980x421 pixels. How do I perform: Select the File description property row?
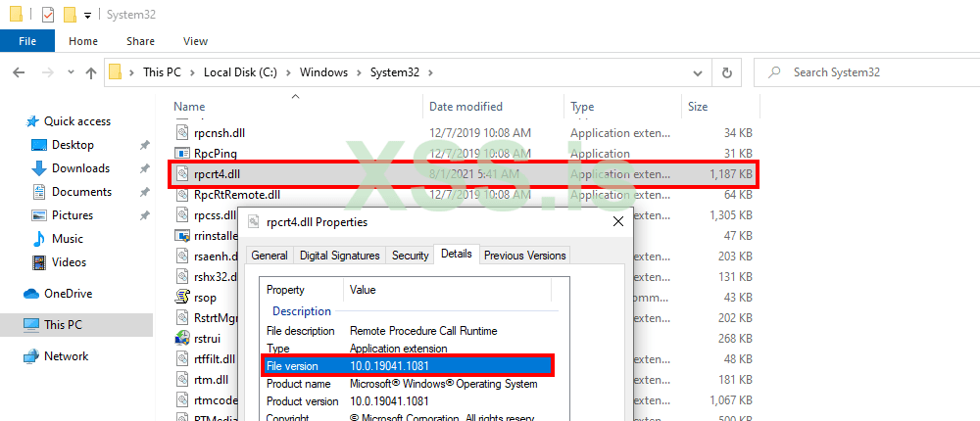click(x=410, y=330)
